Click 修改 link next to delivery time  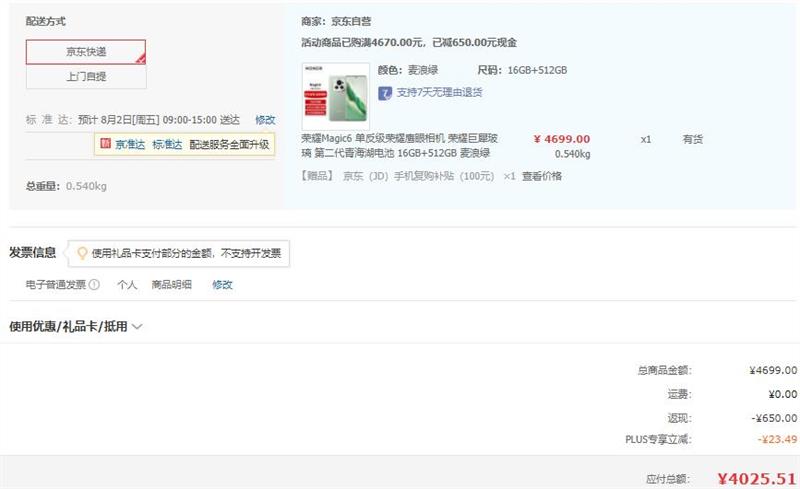(265, 120)
